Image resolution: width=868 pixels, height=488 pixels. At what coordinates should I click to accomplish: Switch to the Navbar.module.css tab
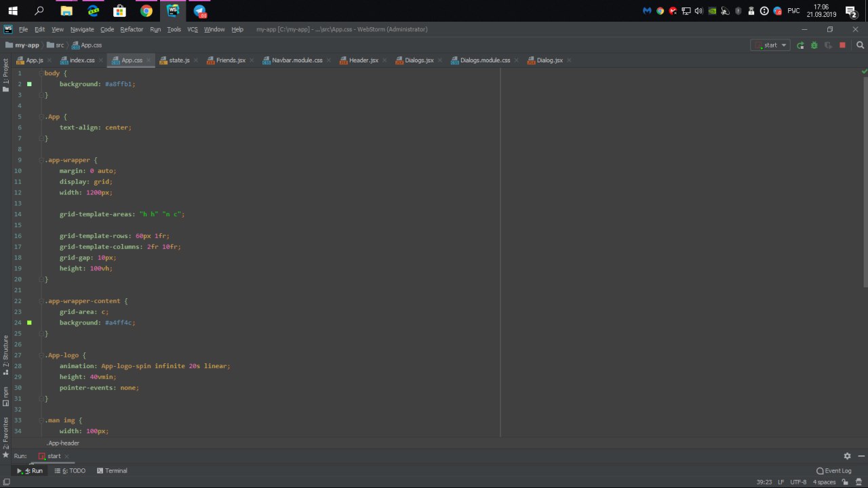(297, 60)
